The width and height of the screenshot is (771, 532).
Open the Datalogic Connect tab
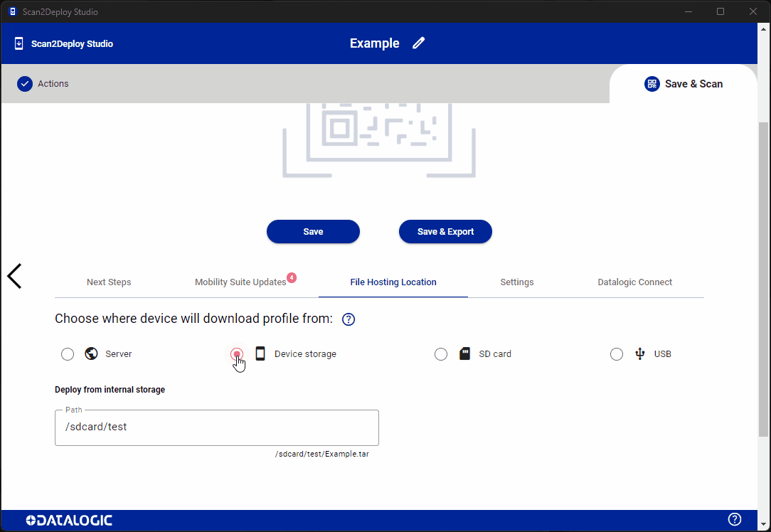pyautogui.click(x=635, y=282)
